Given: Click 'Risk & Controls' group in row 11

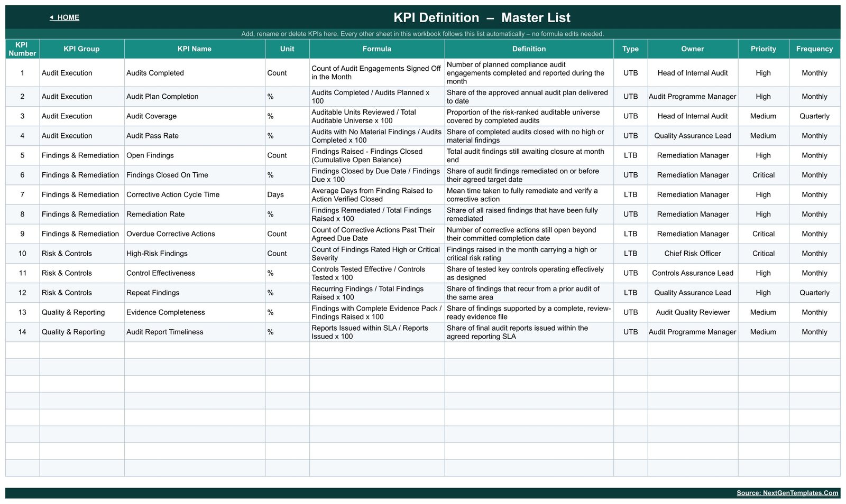Looking at the screenshot, I should tap(82, 273).
